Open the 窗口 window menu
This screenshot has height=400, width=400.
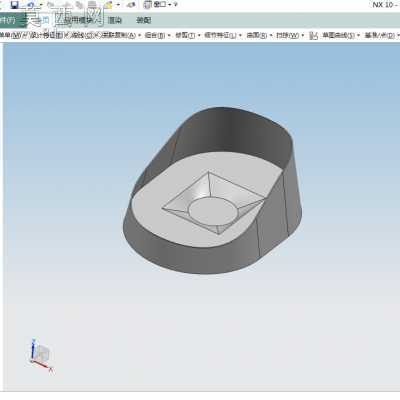tap(160, 4)
